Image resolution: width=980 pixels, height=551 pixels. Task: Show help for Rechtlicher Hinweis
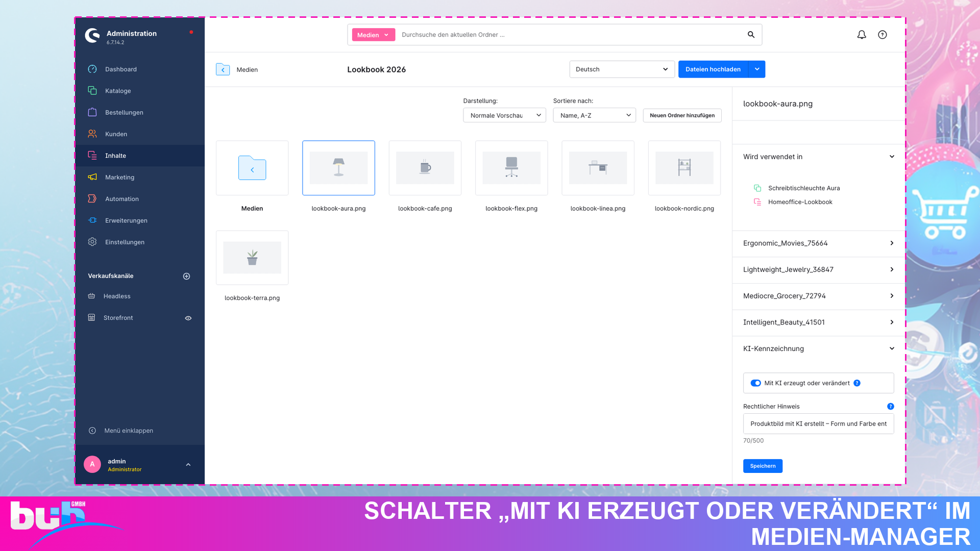click(891, 407)
